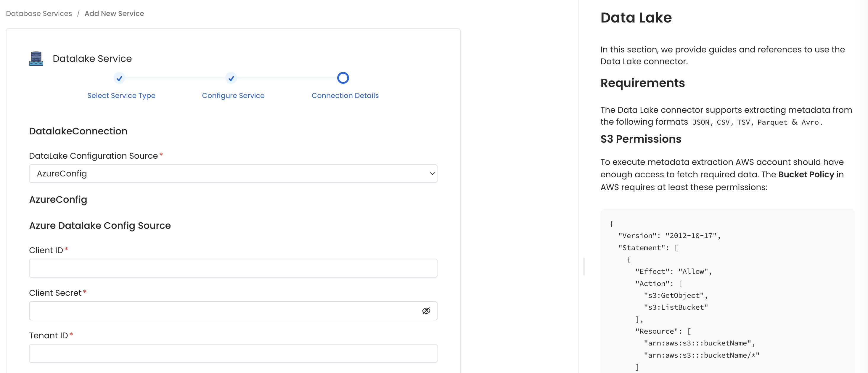868x373 pixels.
Task: Click the Client Secret input field
Action: [x=233, y=311]
